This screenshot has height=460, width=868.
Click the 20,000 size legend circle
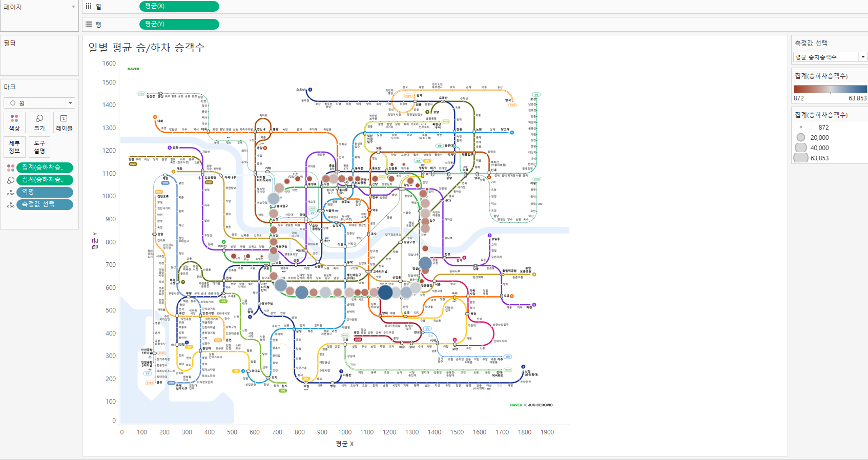801,137
